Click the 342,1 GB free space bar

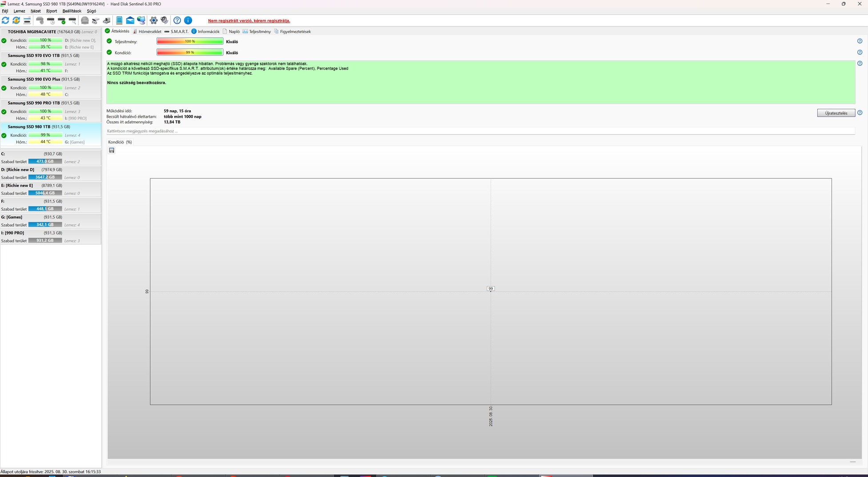[x=45, y=225]
